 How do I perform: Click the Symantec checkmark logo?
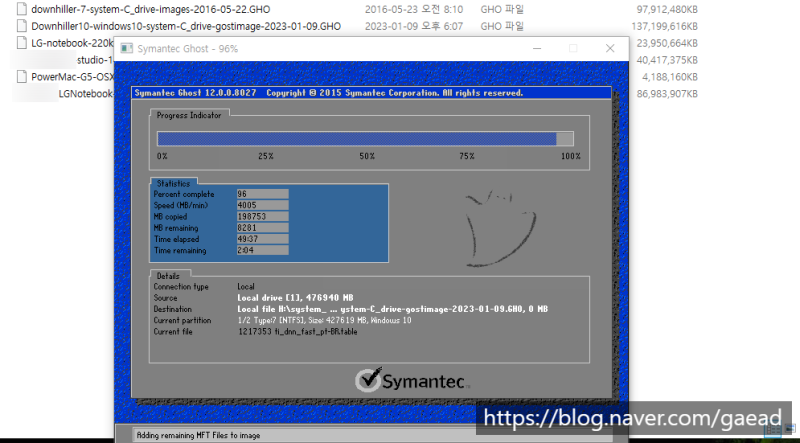tap(368, 380)
